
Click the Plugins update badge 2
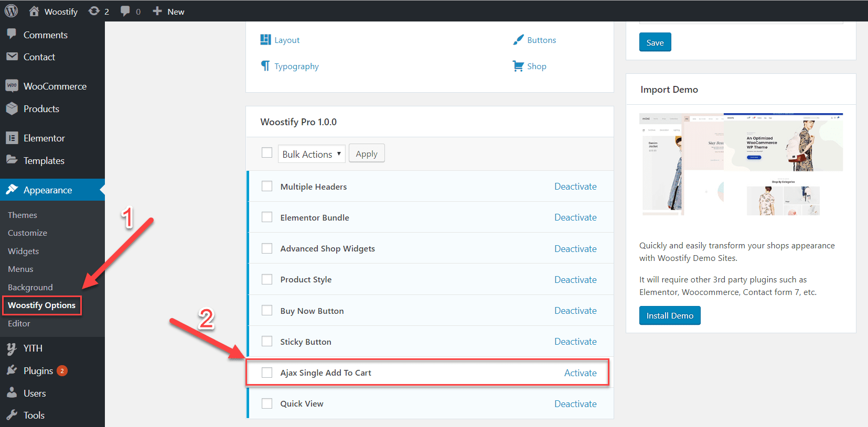(x=62, y=370)
